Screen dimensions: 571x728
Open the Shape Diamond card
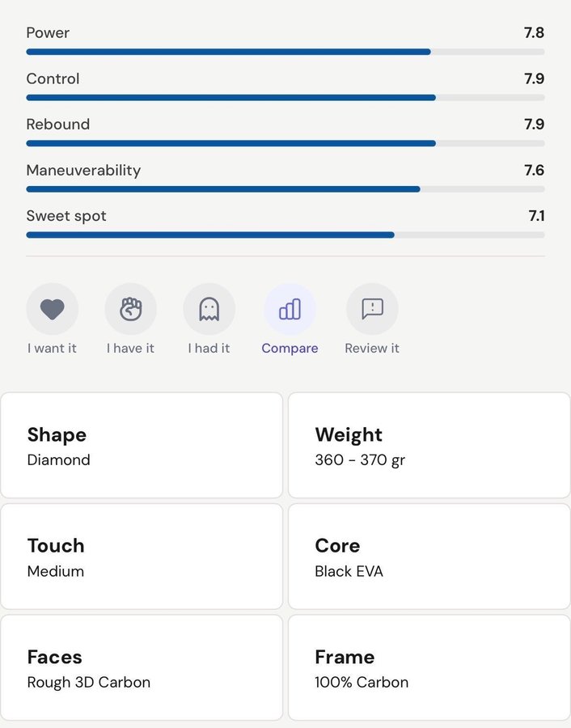tap(142, 446)
